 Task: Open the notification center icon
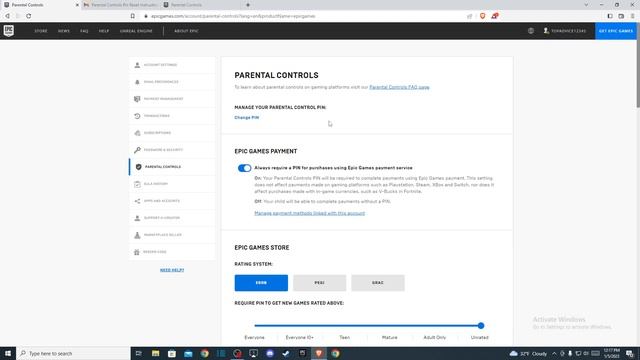630,353
